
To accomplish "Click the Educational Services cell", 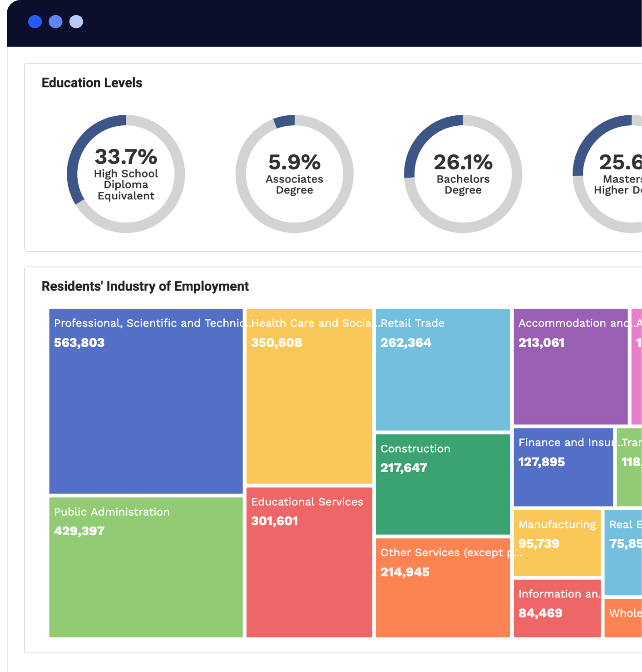I will [x=309, y=563].
